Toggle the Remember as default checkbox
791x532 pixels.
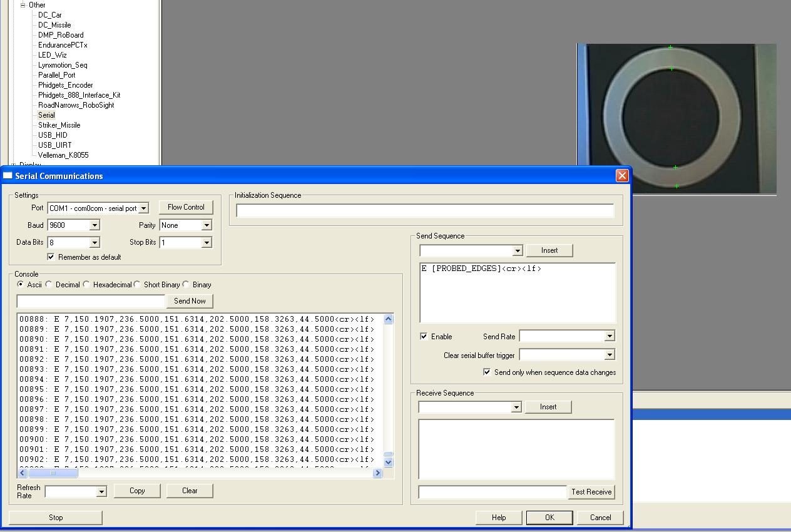tap(51, 257)
